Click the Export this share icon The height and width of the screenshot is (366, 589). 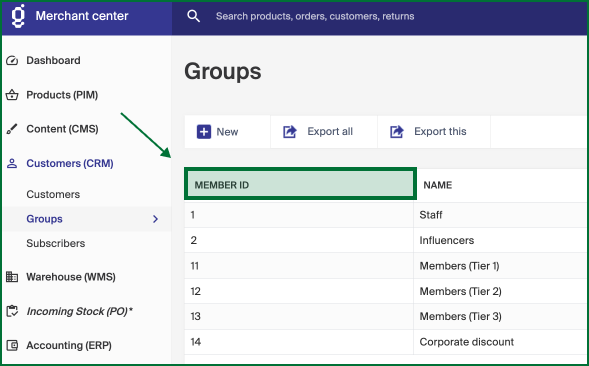coord(397,132)
